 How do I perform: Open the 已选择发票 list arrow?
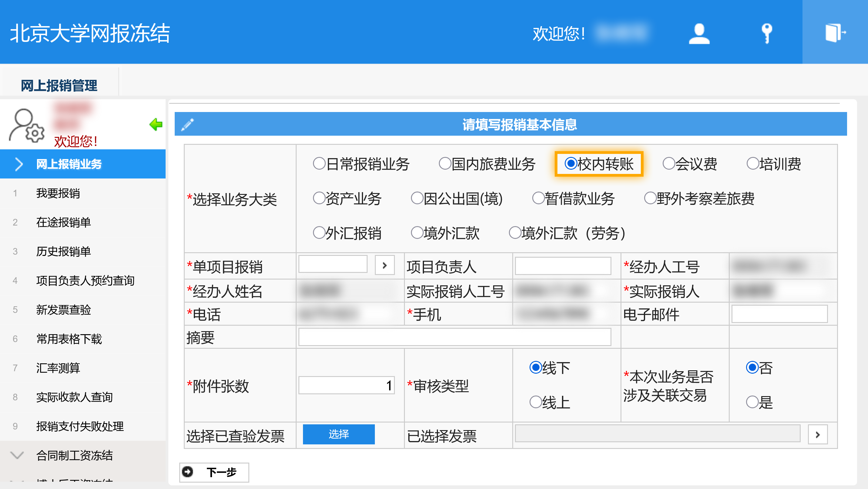(817, 435)
